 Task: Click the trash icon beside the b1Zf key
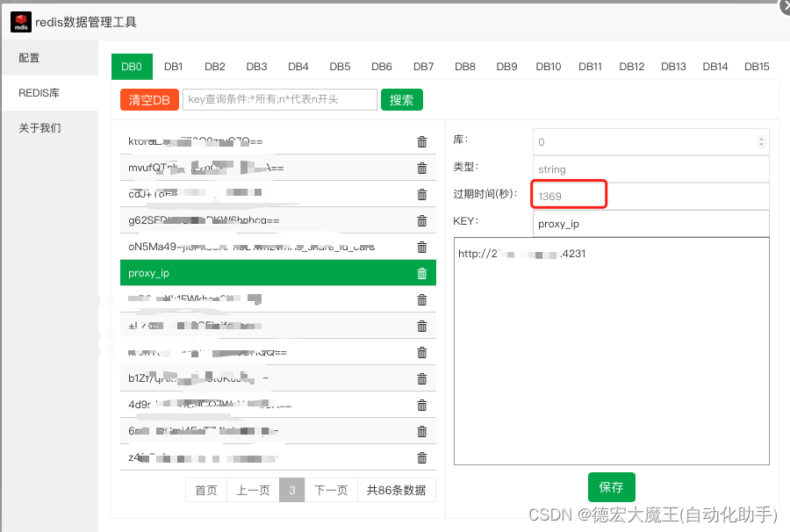(421, 378)
